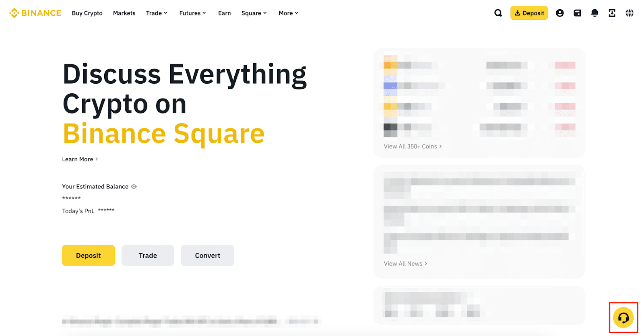
Task: Open the language globe icon
Action: tap(630, 13)
